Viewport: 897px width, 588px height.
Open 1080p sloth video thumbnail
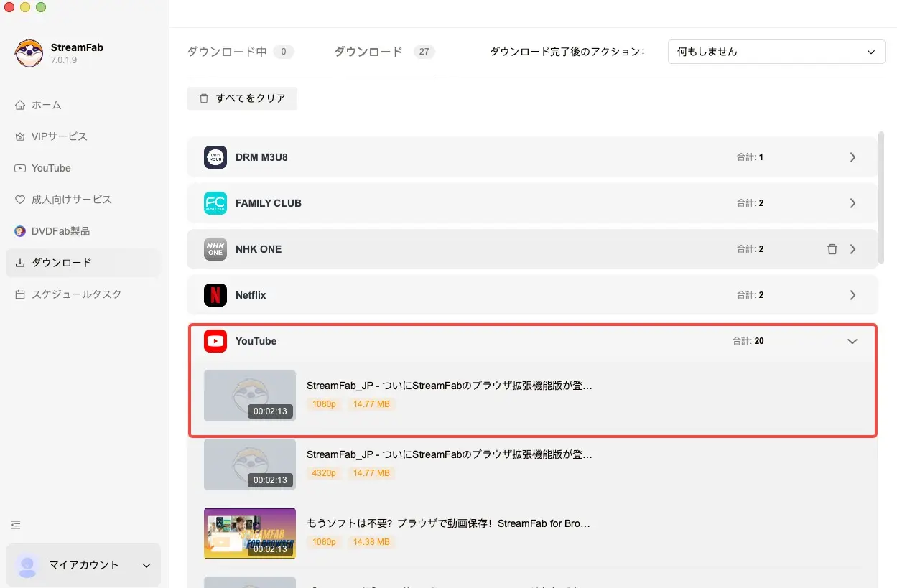point(250,395)
